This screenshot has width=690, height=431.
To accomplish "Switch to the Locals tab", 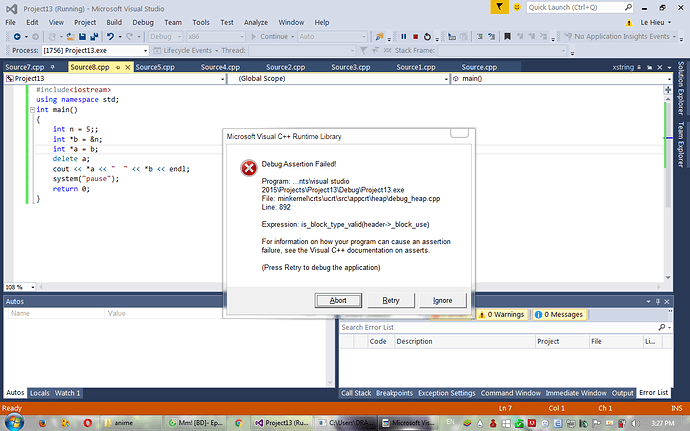I will [x=40, y=393].
